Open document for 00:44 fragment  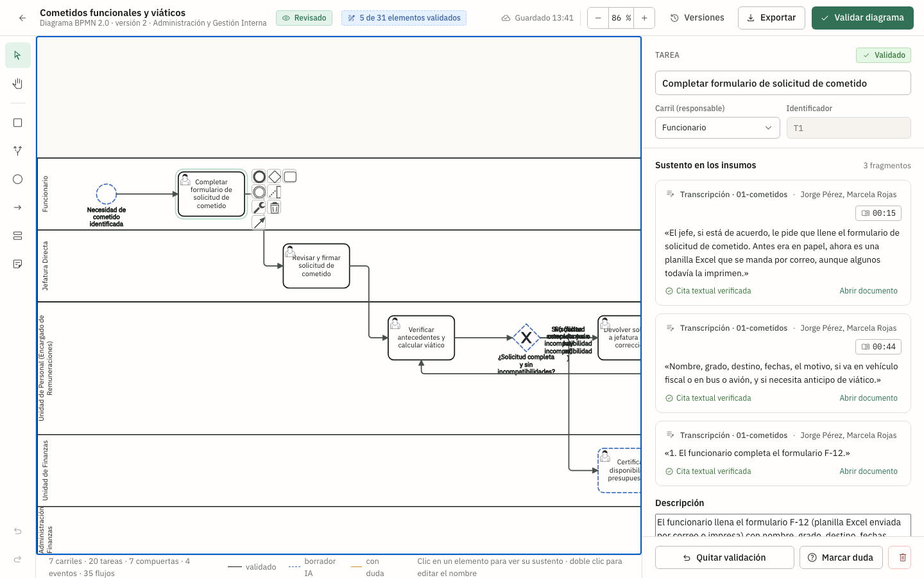coord(868,398)
